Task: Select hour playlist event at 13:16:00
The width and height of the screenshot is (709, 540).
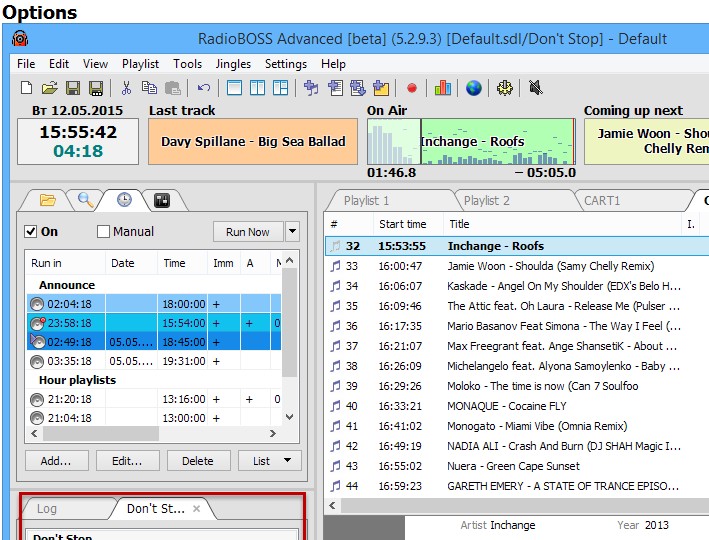Action: point(154,399)
